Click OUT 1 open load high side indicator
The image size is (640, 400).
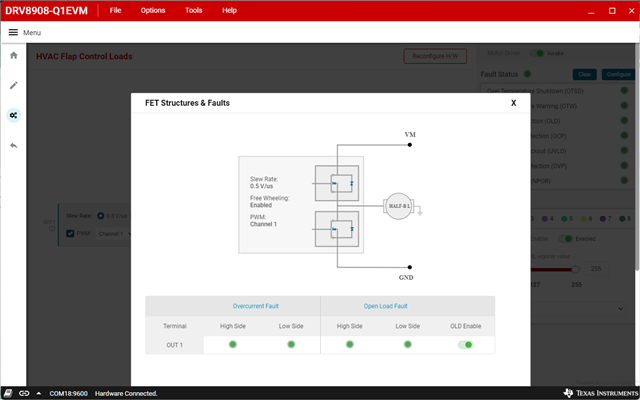(350, 344)
